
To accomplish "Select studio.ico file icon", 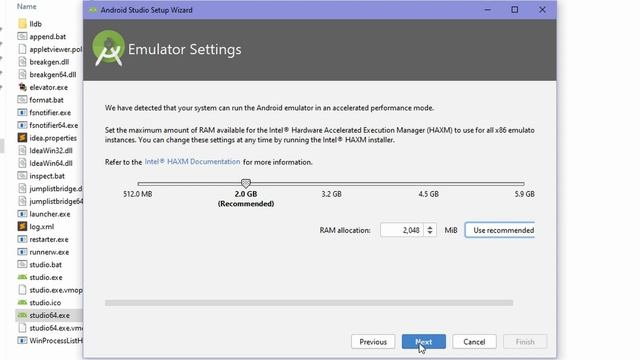I will [x=22, y=302].
